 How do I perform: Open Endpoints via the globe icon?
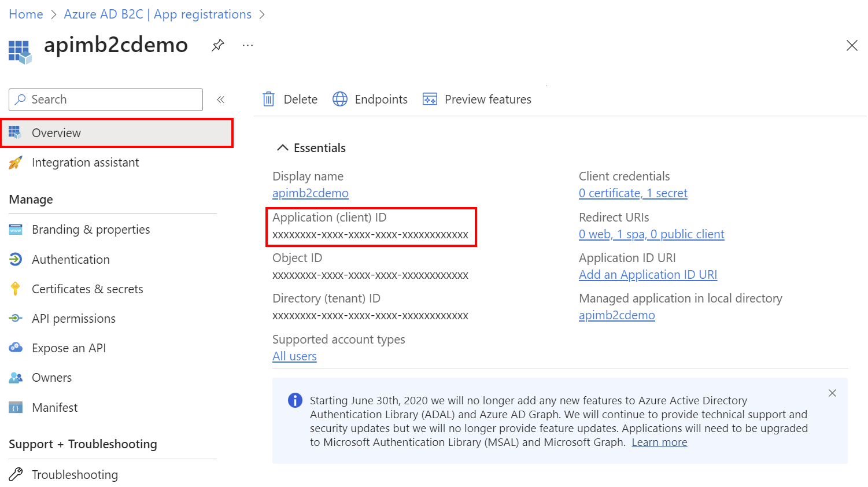click(340, 99)
